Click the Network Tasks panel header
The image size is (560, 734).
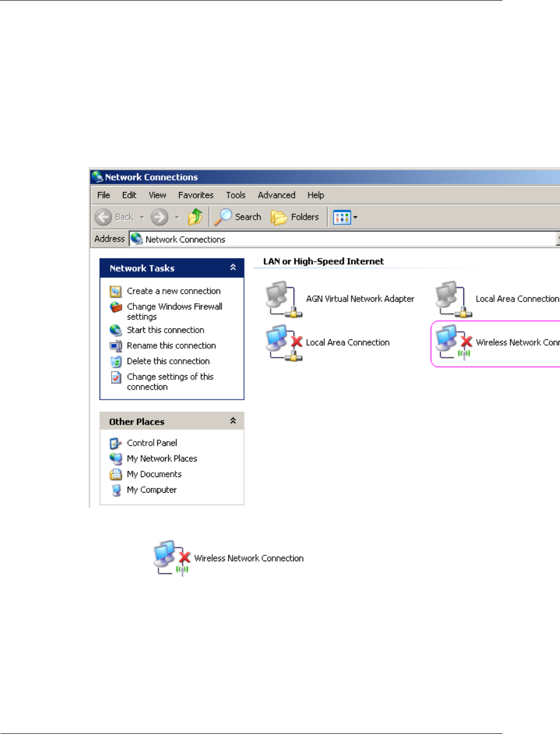pos(172,268)
